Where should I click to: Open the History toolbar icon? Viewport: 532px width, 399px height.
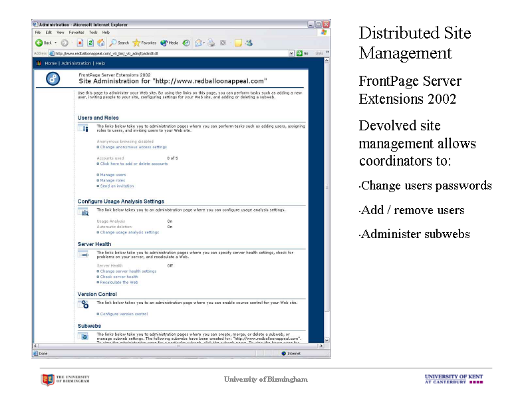186,43
